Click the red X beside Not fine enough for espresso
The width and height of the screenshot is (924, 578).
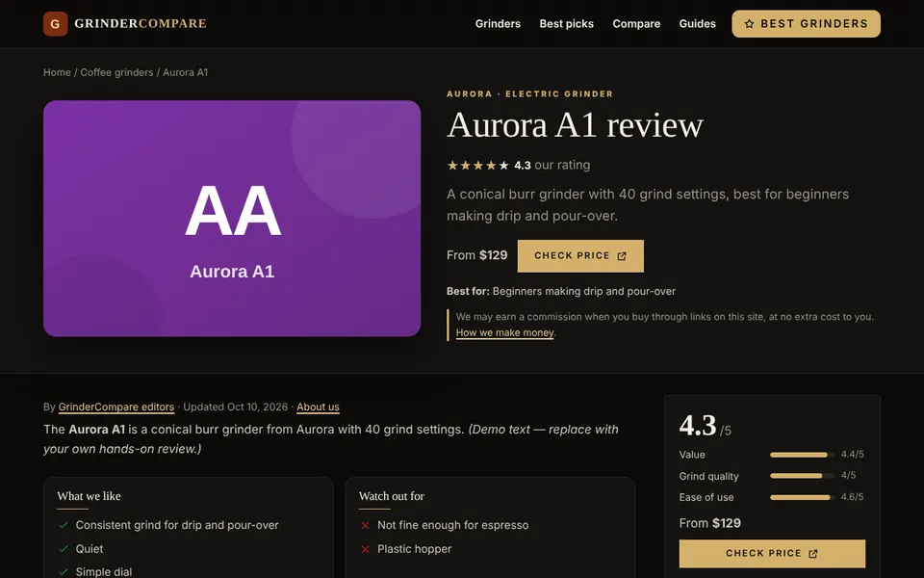(365, 525)
